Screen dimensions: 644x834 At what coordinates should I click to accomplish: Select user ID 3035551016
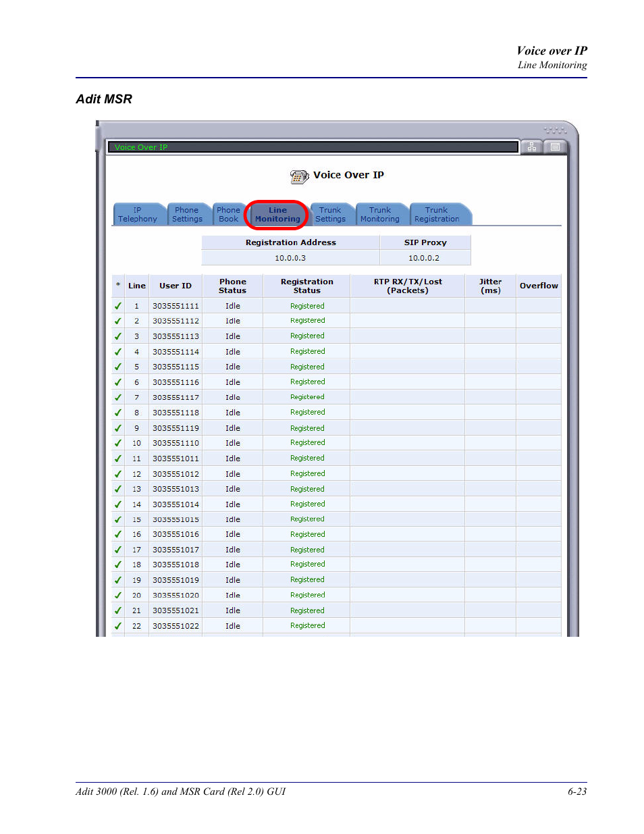(176, 534)
